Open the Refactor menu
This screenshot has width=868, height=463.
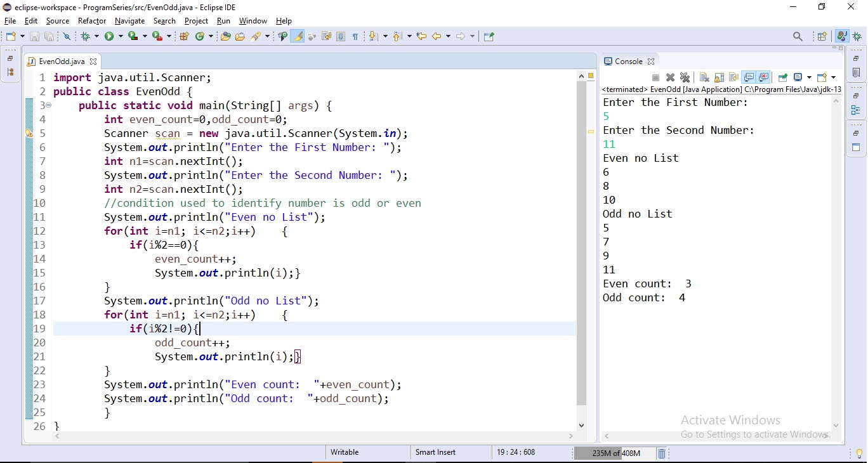click(91, 21)
